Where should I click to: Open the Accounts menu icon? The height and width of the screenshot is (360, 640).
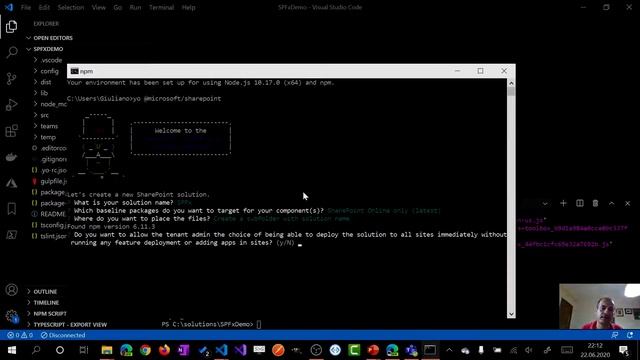tap(11, 290)
